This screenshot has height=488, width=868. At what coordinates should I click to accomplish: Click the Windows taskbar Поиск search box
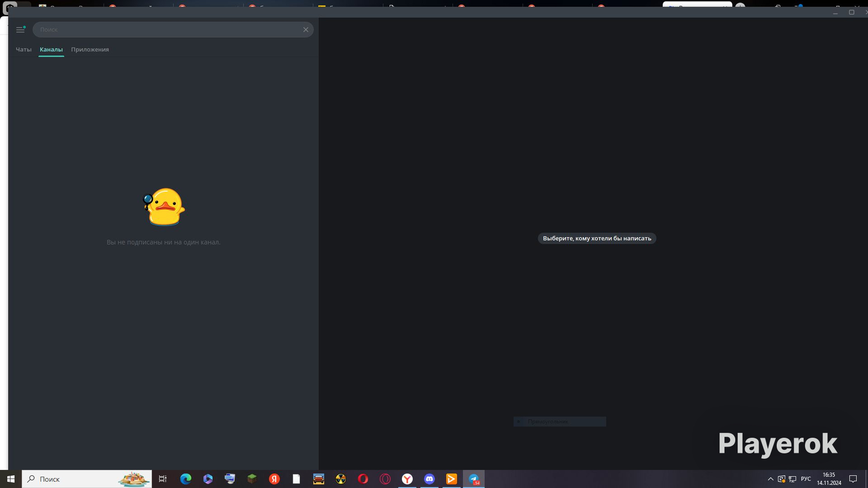[x=87, y=479]
